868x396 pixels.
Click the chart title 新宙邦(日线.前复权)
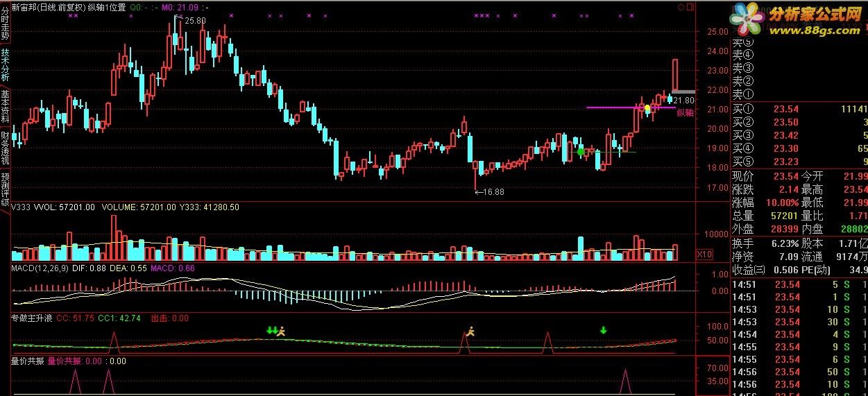(49, 8)
